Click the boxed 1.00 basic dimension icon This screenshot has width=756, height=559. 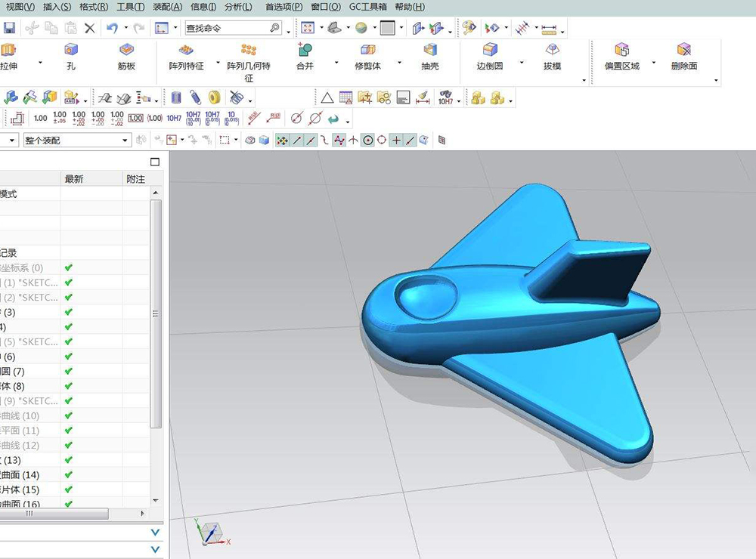click(135, 118)
